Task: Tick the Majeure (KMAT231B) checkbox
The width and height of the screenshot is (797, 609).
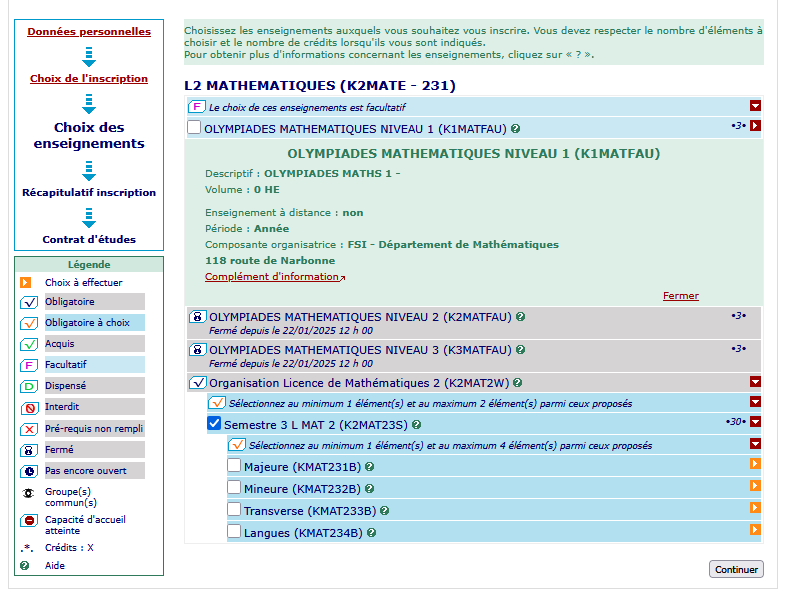Action: 234,466
